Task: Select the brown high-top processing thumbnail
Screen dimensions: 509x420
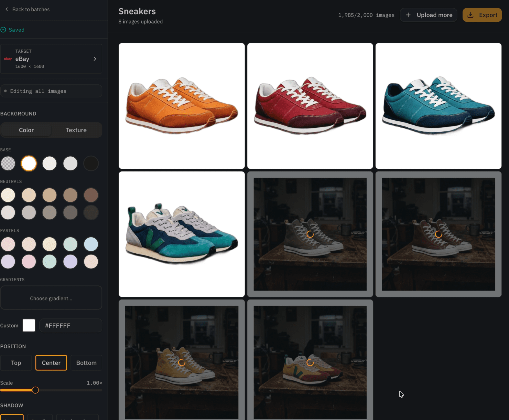Action: [438, 234]
